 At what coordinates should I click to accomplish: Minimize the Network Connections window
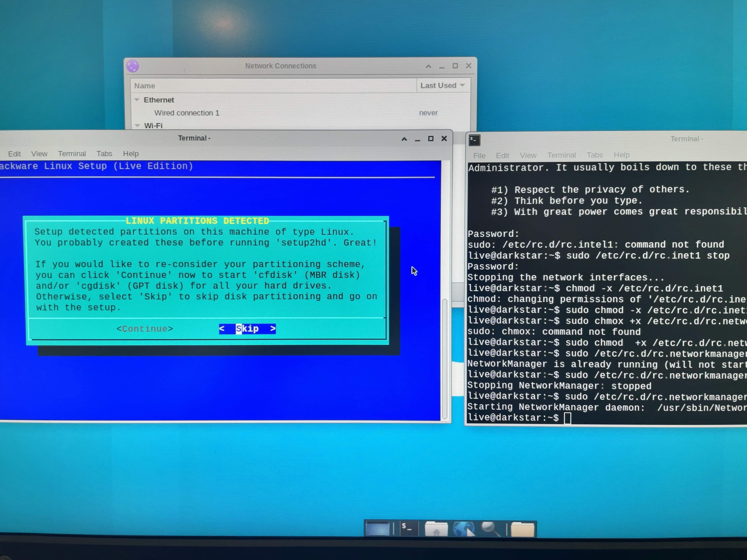(442, 67)
